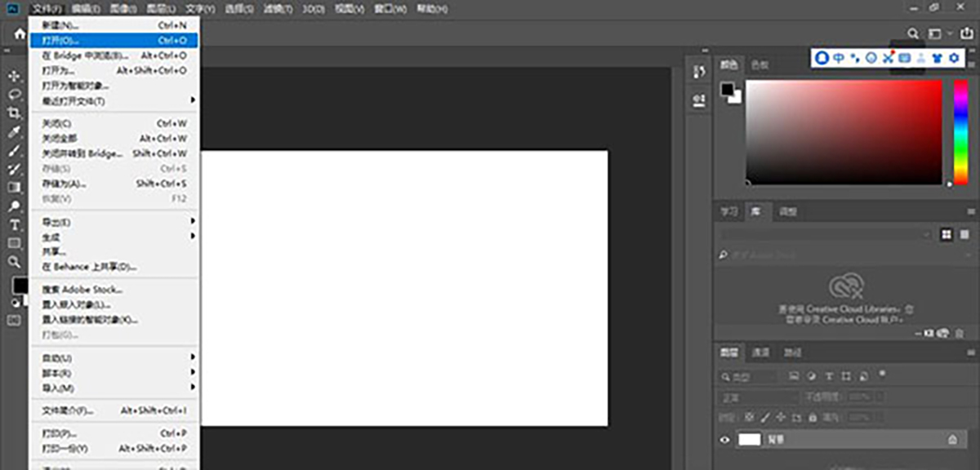
Task: Select the Eyedropper tool
Action: click(x=14, y=132)
